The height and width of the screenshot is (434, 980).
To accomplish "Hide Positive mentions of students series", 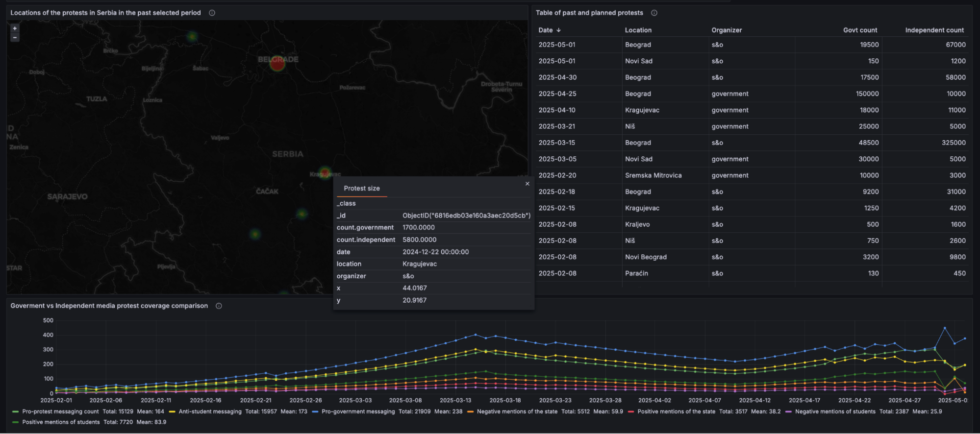I will (61, 422).
